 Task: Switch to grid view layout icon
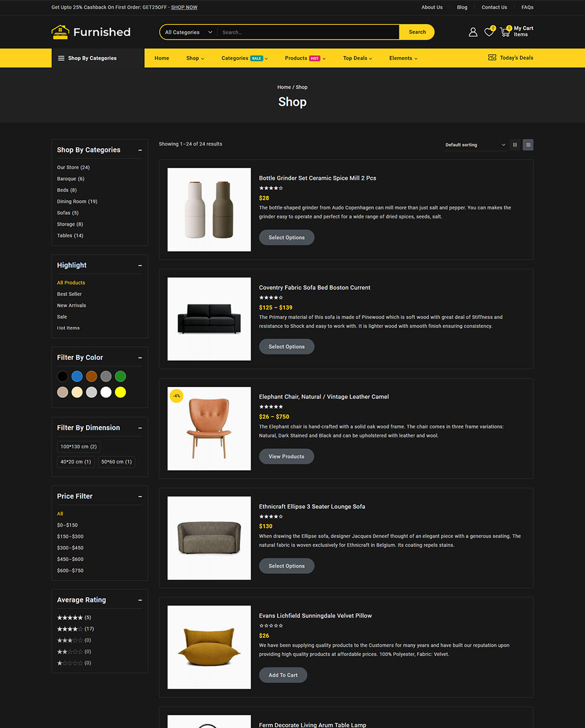click(515, 145)
